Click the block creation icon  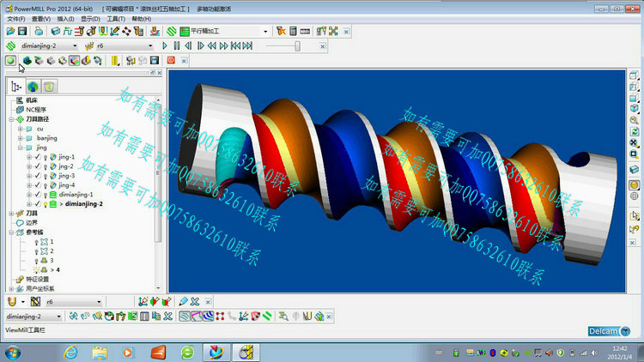tap(56, 31)
